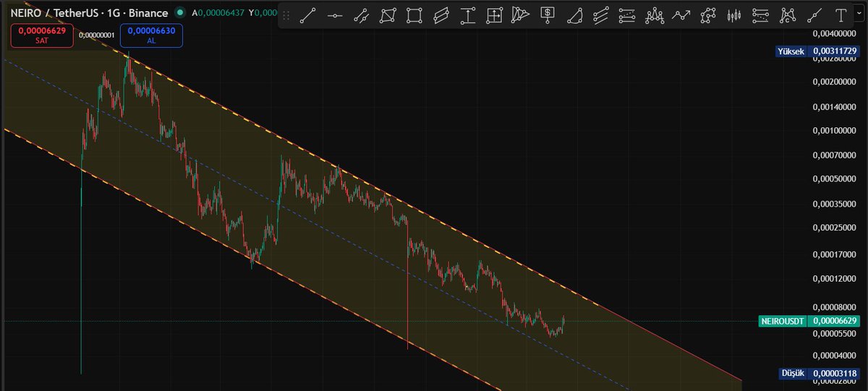The height and width of the screenshot is (391, 868).
Task: Click the 0,00012000 price axis label
Action: tap(835, 279)
